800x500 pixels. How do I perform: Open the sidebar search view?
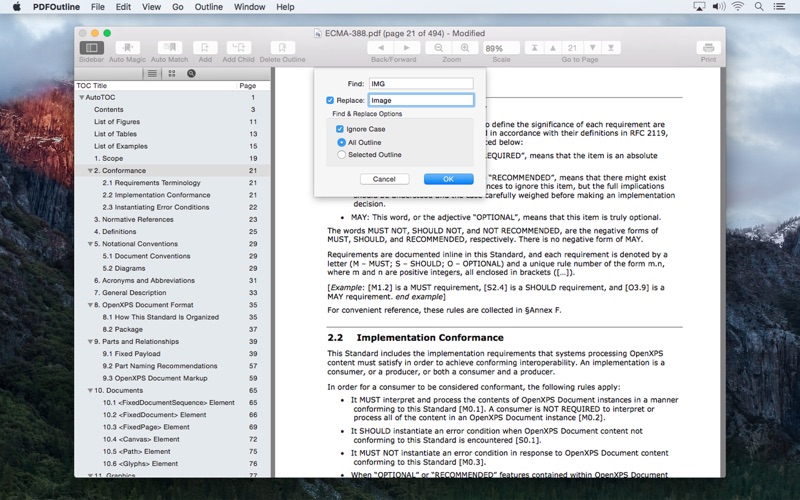191,73
